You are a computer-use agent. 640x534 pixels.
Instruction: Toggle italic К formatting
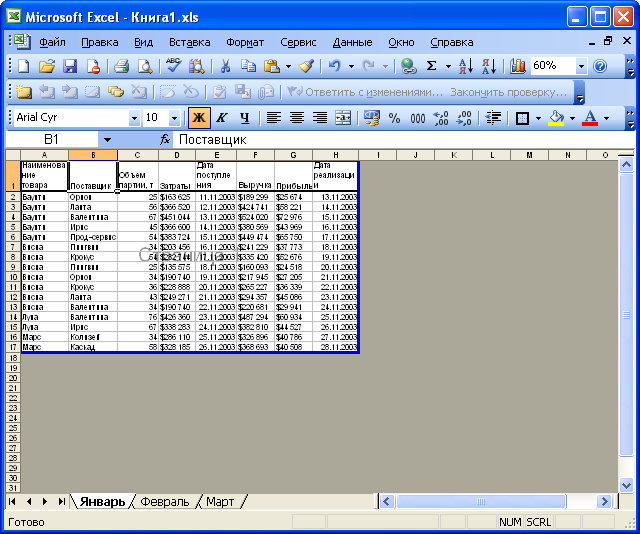click(x=222, y=118)
